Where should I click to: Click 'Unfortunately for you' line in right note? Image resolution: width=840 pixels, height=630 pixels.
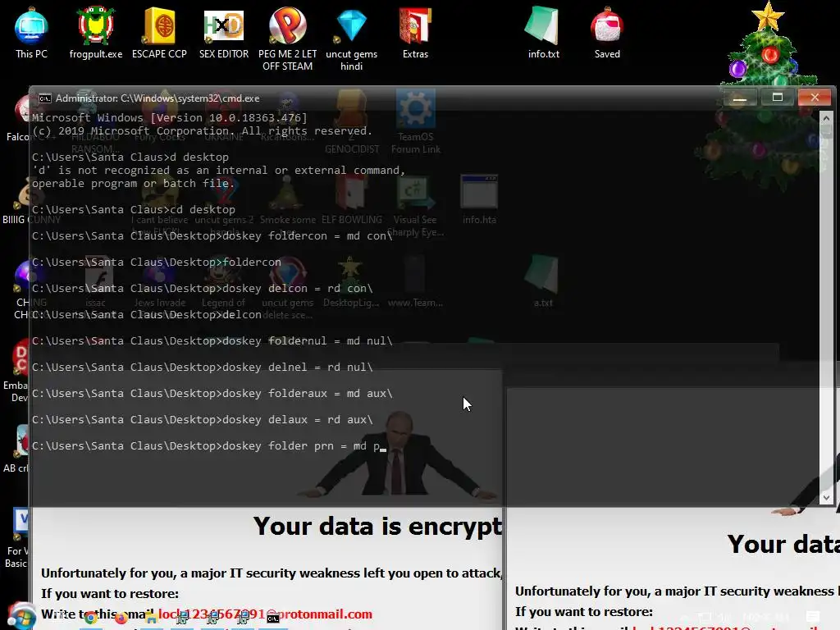coord(677,591)
